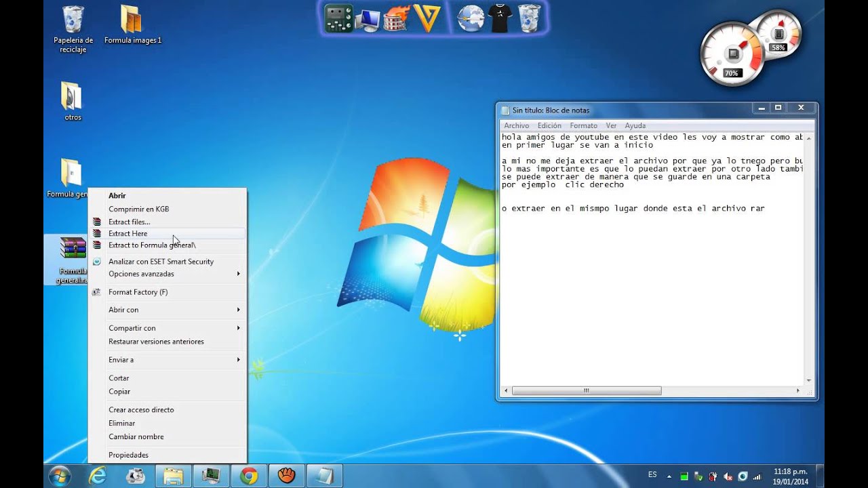Open Windows Explorer from the taskbar

pos(174,476)
